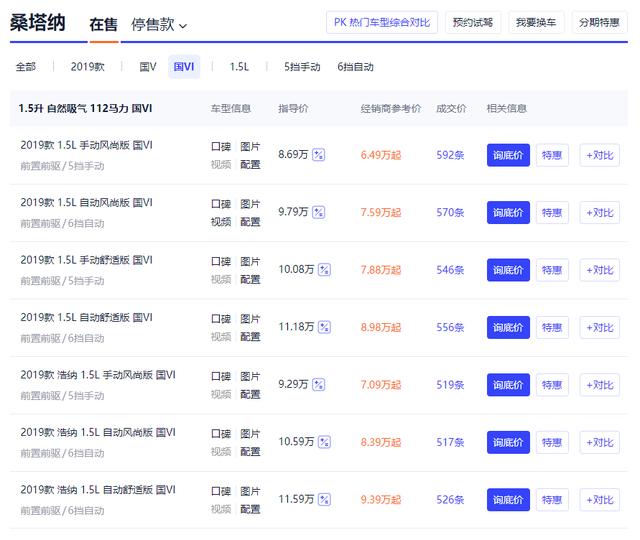Viewport: 640px width, 540px height.
Task: Expand the 停售款 dropdown
Action: (159, 24)
